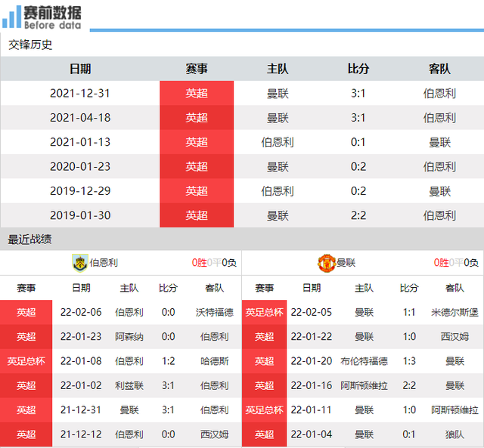Click the 0:1 score in 2021-01-13 row
Screen dimensions: 484x448
(358, 142)
